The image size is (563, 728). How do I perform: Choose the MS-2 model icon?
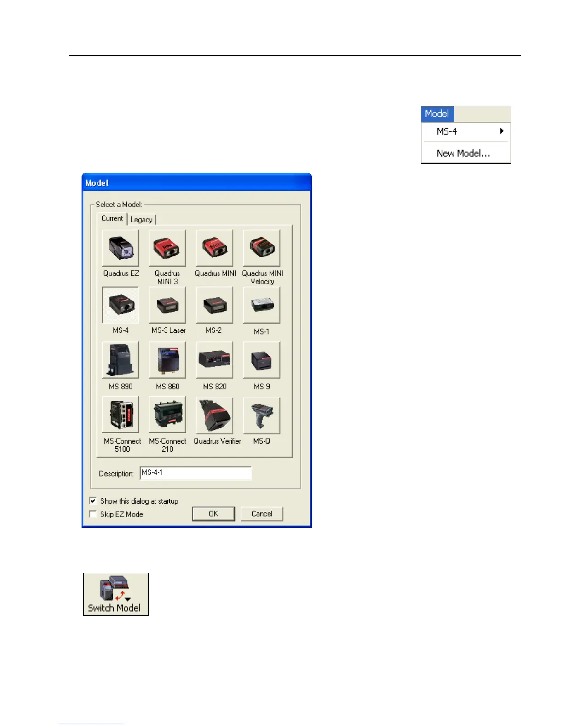(214, 305)
